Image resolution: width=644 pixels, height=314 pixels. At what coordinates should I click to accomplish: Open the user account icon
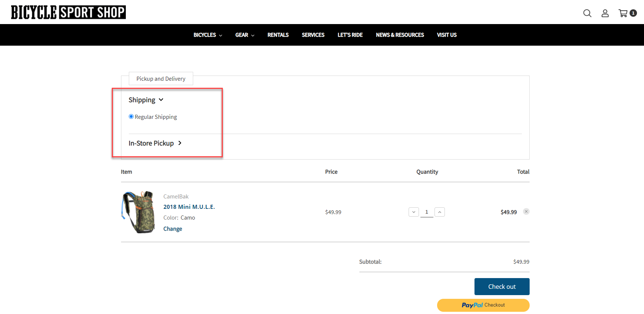pyautogui.click(x=605, y=13)
